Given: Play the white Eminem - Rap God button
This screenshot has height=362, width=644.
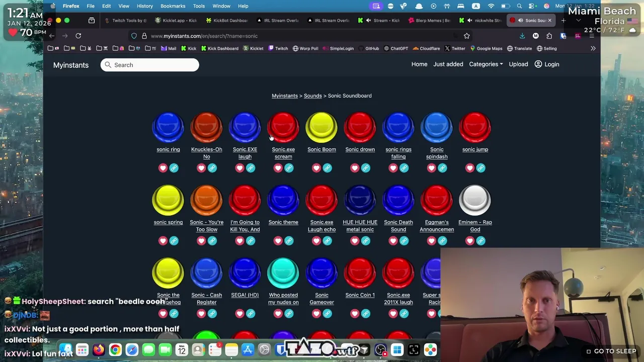Looking at the screenshot, I should point(475,200).
